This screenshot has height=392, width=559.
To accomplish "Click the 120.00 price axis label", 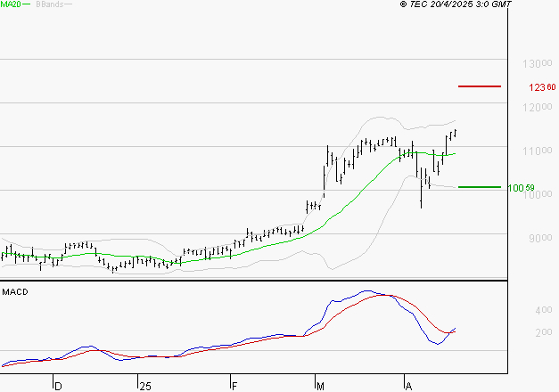I will point(538,107).
